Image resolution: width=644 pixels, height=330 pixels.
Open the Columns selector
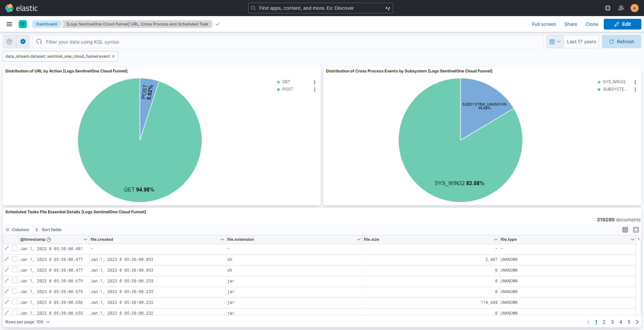[x=17, y=230]
